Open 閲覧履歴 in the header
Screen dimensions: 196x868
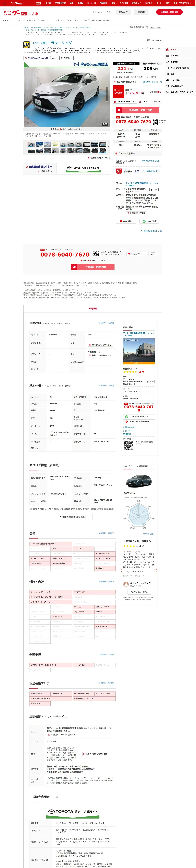pyautogui.click(x=141, y=12)
